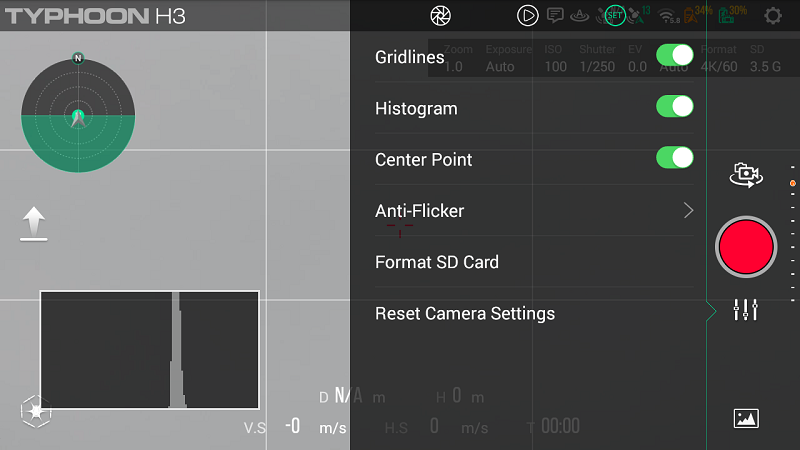Screen dimensions: 800x450
Task: Choose Reset Camera Settings
Action: pos(465,313)
